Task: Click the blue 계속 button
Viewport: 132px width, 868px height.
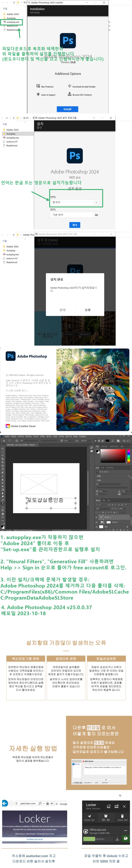Action: point(75,225)
